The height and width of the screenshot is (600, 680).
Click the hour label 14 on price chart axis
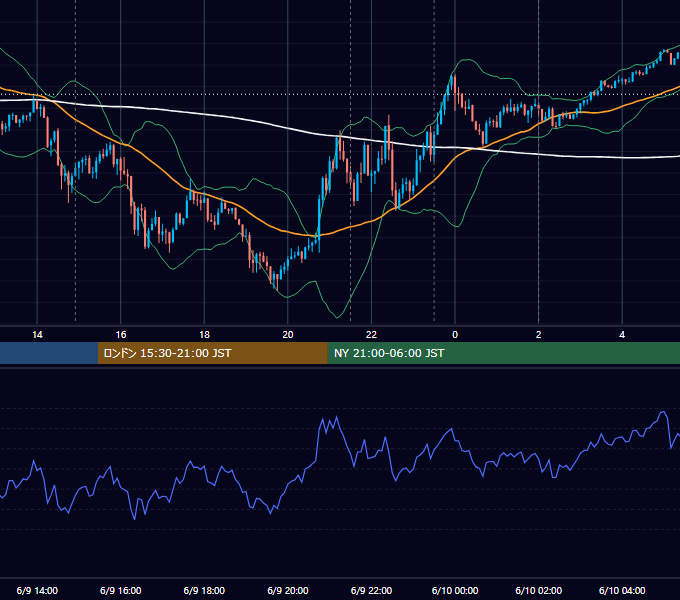[37, 334]
